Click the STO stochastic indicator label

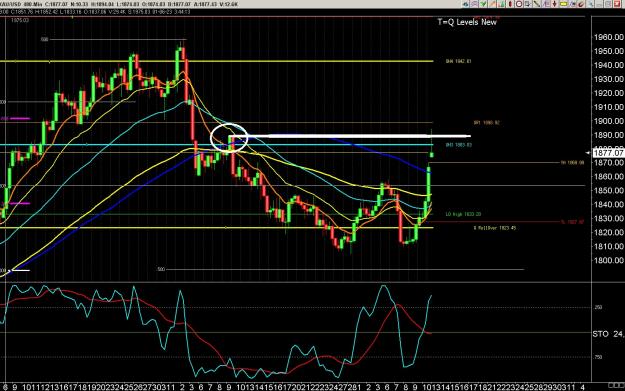coord(600,334)
